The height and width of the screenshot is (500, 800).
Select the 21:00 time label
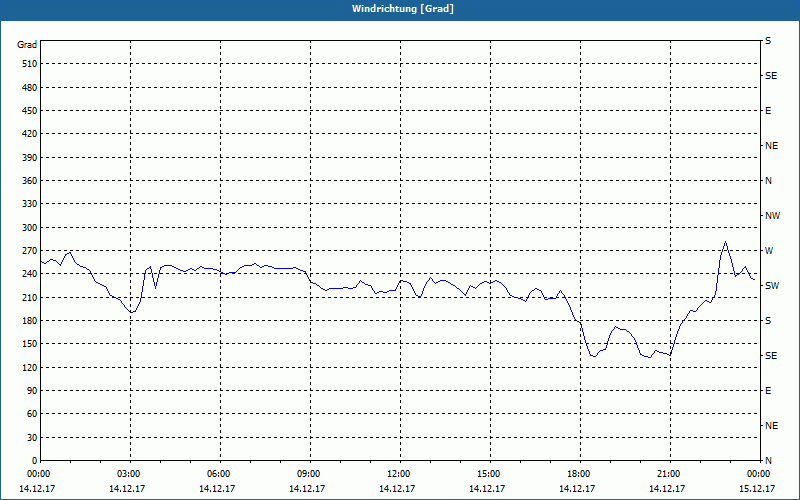tap(669, 474)
